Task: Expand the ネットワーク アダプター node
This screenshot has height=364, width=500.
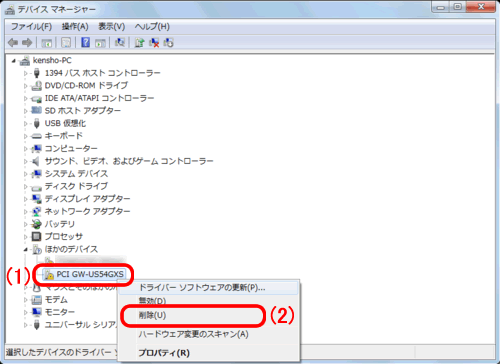Action: pos(26,211)
